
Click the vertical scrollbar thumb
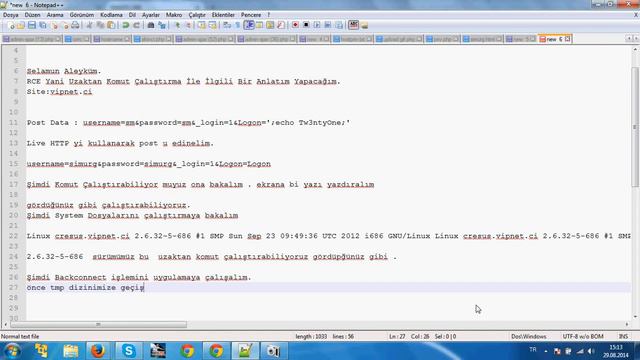[635, 127]
